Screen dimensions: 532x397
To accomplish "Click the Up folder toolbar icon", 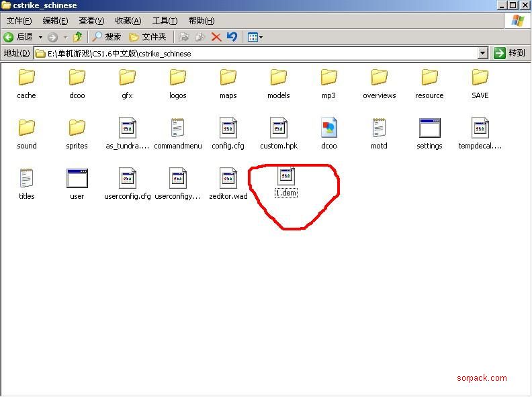I will [78, 37].
